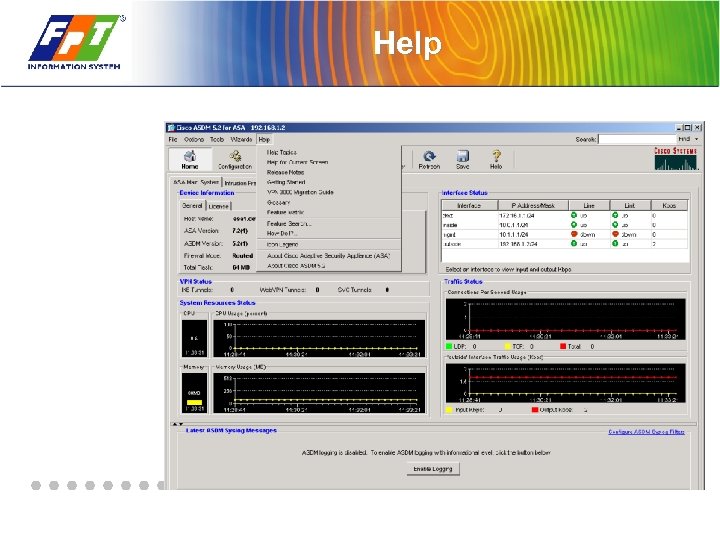Open Getting Started from the Help menu
This screenshot has height=540, width=720.
286,182
